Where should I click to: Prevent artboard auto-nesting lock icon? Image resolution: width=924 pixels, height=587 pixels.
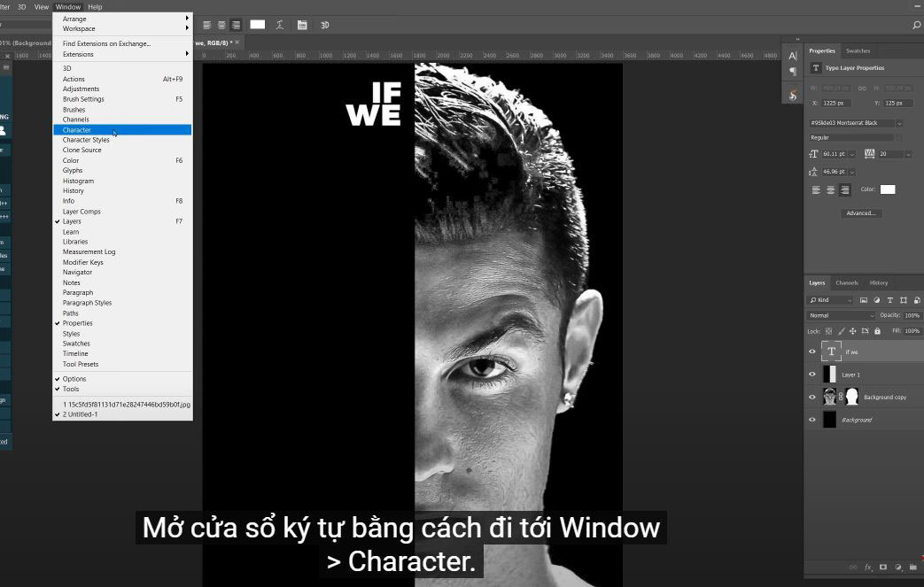[x=865, y=331]
